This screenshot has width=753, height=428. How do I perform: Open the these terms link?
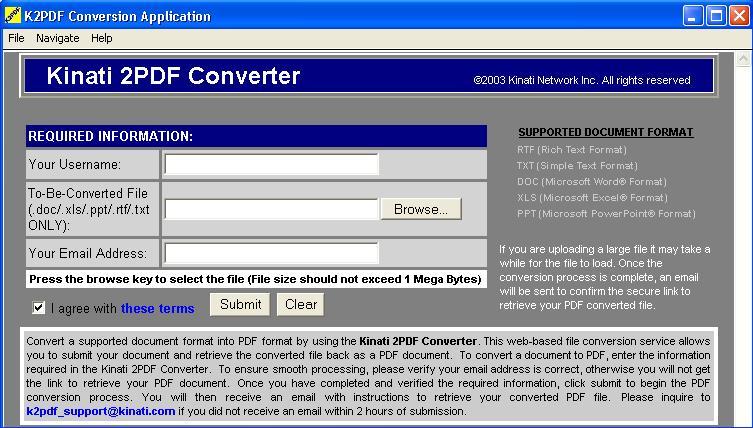pos(158,308)
